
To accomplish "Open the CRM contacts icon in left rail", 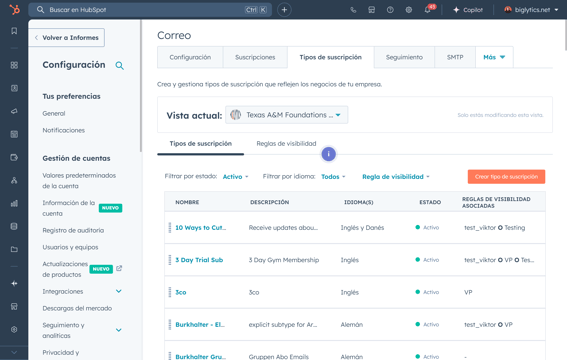I will pyautogui.click(x=14, y=88).
